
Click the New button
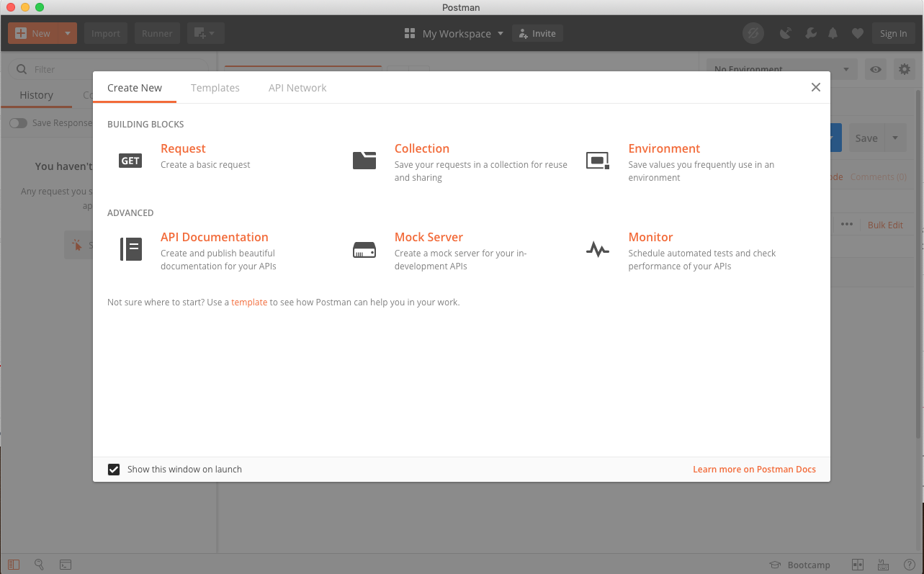pyautogui.click(x=34, y=33)
